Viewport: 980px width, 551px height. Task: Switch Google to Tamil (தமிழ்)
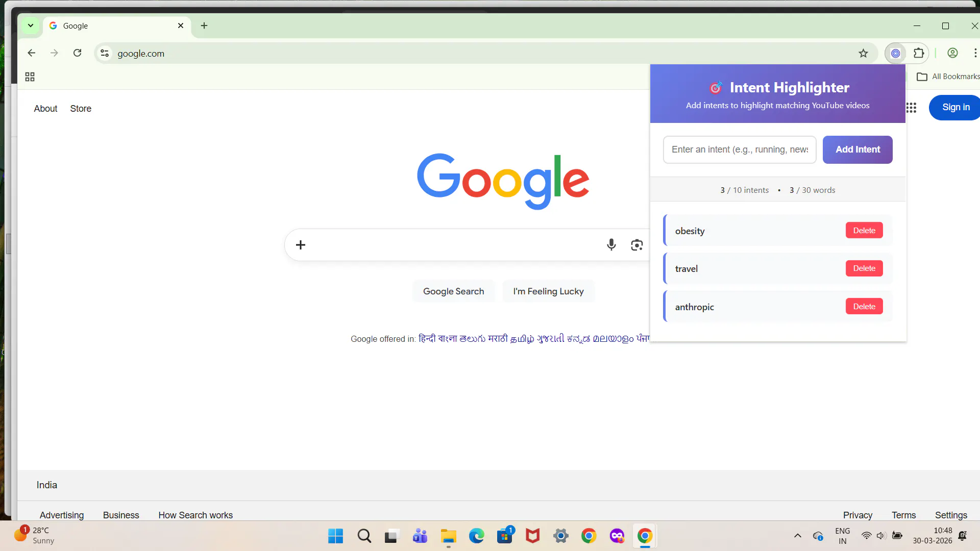click(x=522, y=339)
